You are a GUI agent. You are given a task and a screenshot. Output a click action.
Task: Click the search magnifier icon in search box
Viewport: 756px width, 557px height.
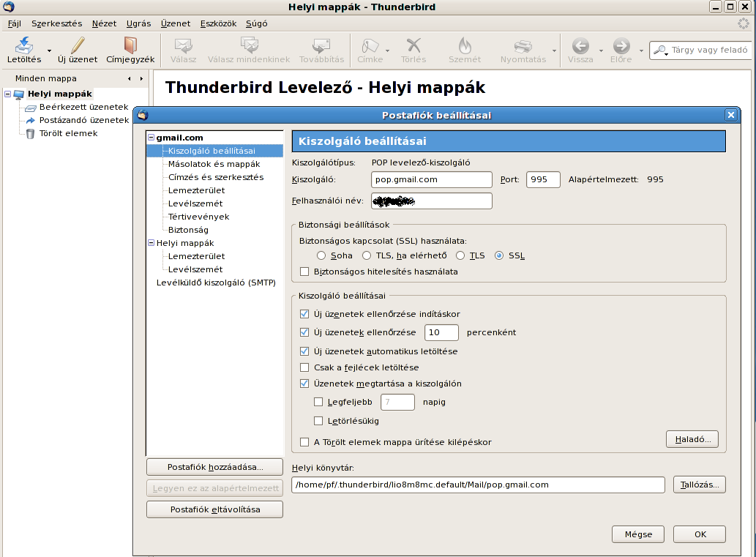tap(659, 51)
